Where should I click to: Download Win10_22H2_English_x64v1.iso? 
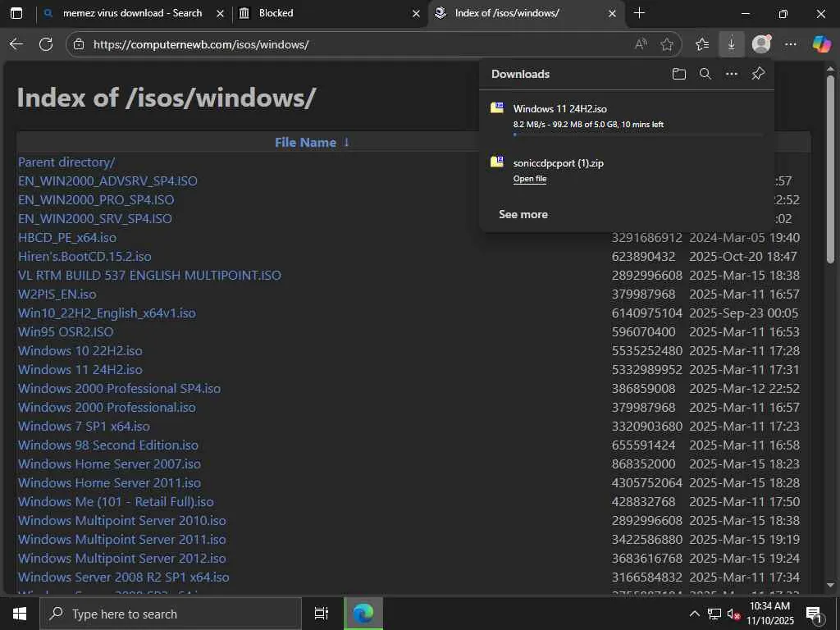pos(107,313)
